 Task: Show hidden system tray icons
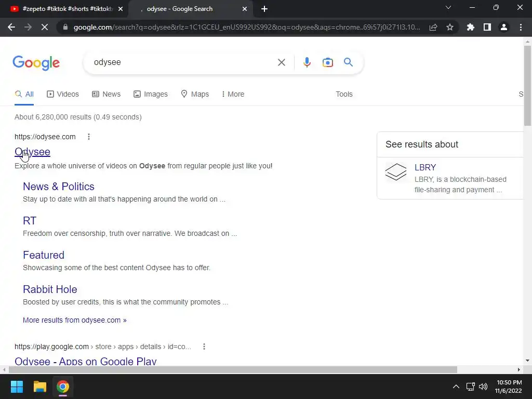click(x=456, y=387)
